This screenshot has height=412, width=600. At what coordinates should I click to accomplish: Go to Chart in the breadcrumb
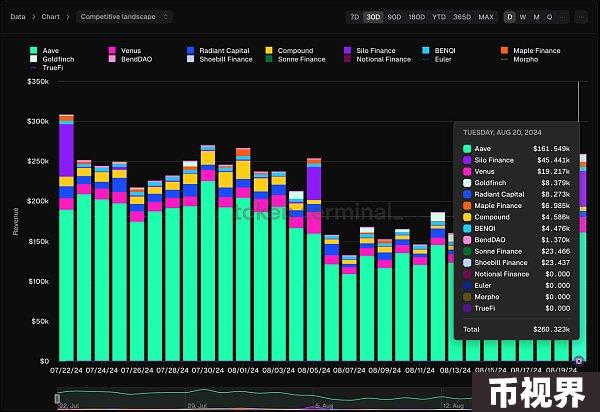[51, 17]
